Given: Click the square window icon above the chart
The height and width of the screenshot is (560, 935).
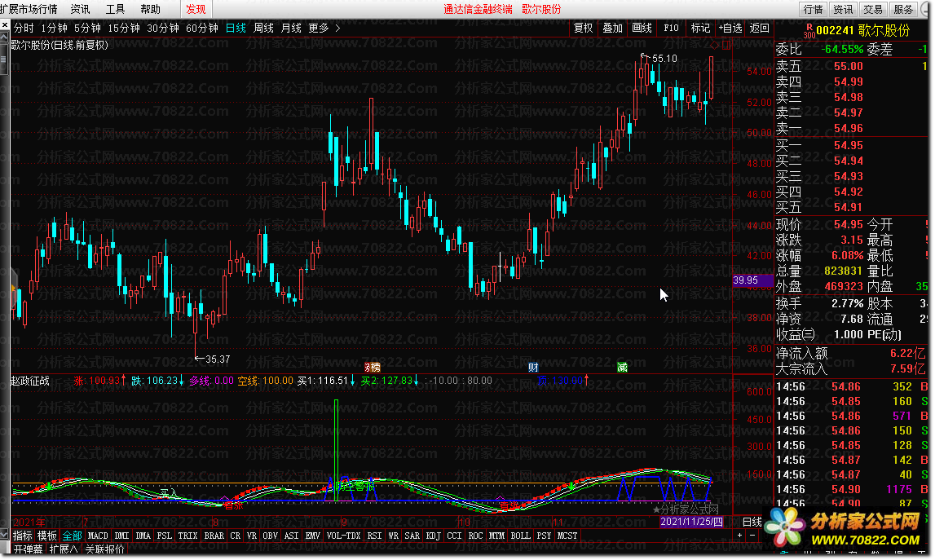Looking at the screenshot, I should 726,46.
